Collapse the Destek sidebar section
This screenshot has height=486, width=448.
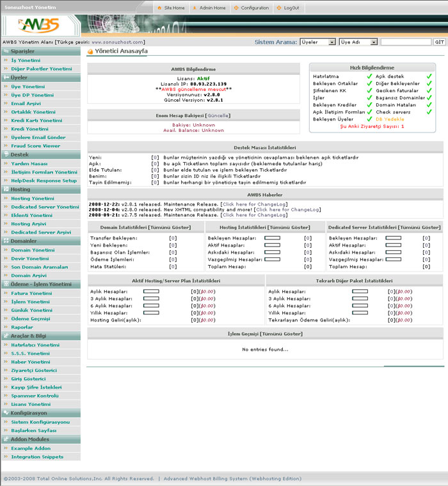41,154
